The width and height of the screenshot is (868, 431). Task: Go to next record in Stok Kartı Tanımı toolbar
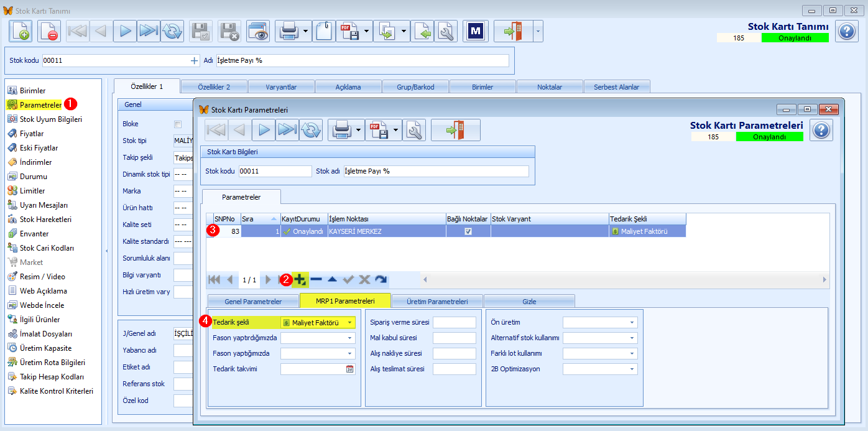pyautogui.click(x=125, y=31)
